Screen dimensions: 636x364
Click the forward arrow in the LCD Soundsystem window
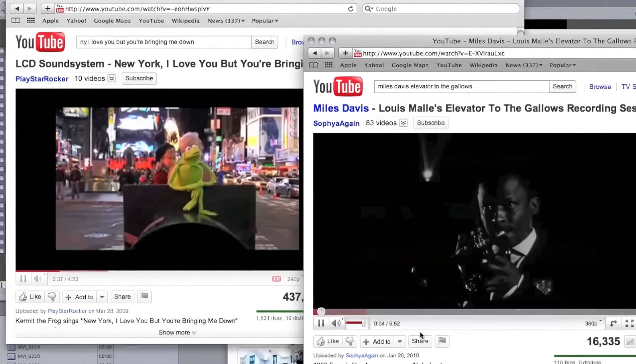(x=30, y=8)
